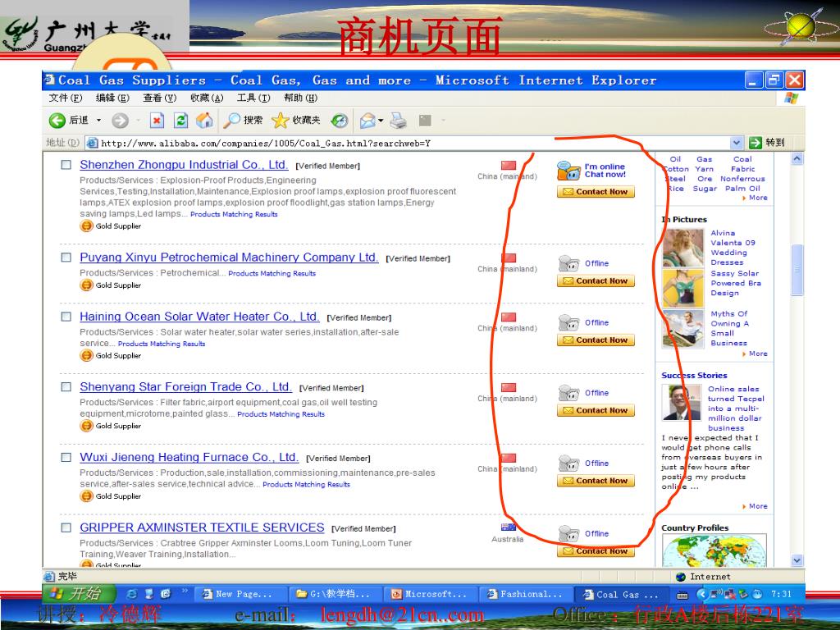This screenshot has height=630, width=840.
Task: Click Offline chat icon for Puyang Xinyu
Action: [x=569, y=263]
